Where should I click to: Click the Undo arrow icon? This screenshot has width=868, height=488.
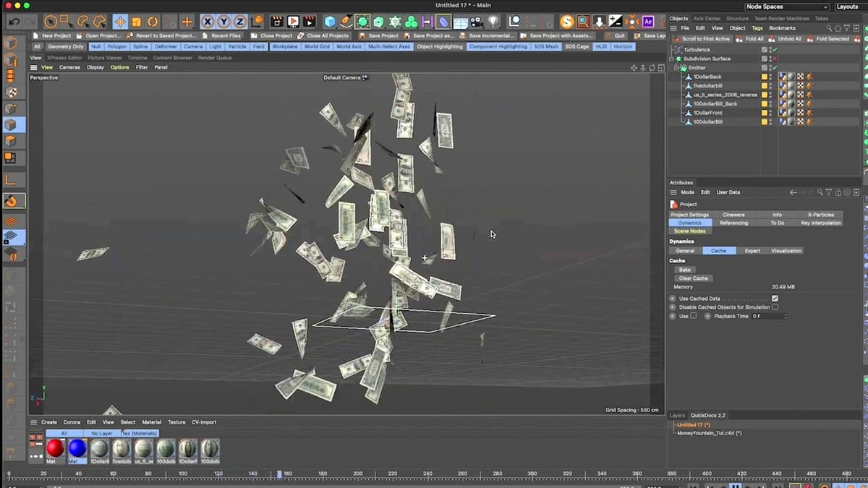tap(13, 22)
